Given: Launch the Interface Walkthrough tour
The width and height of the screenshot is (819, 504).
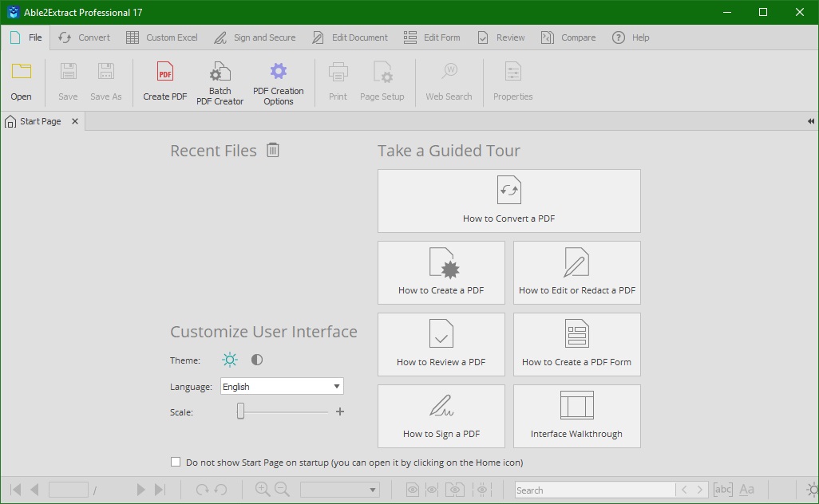Looking at the screenshot, I should (576, 415).
